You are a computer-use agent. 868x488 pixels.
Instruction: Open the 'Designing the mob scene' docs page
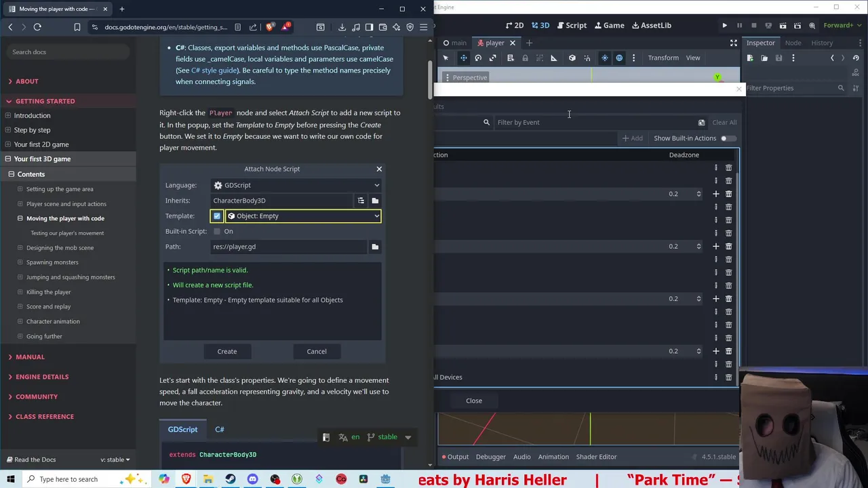pos(60,248)
